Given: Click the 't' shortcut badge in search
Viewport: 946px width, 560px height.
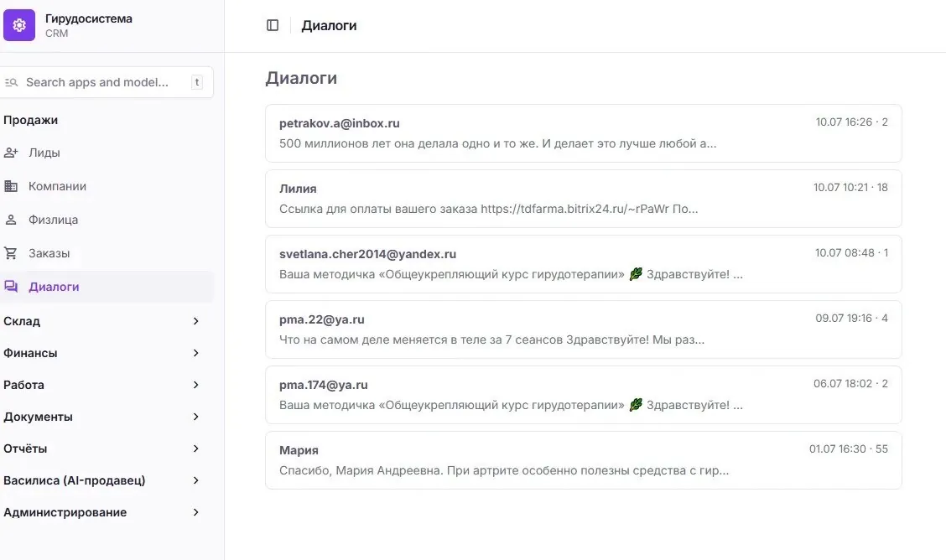Looking at the screenshot, I should point(197,83).
